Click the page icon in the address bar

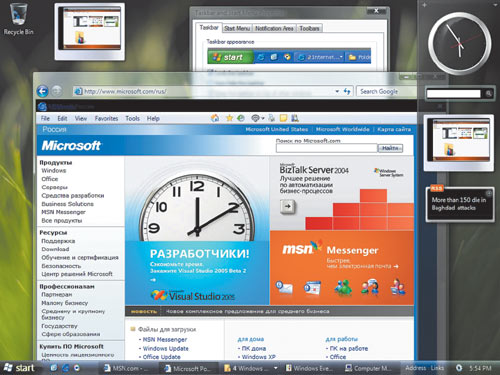tap(78, 91)
